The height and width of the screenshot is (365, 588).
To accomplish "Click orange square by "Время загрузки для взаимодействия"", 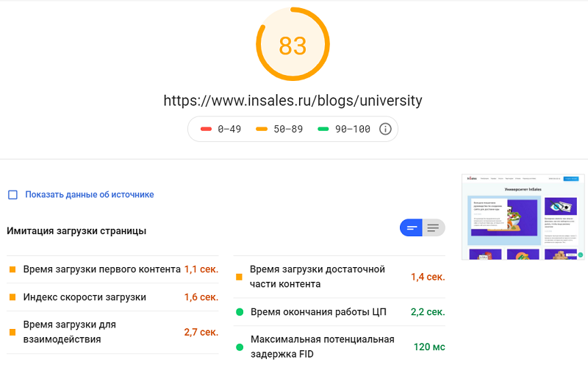I will point(12,332).
